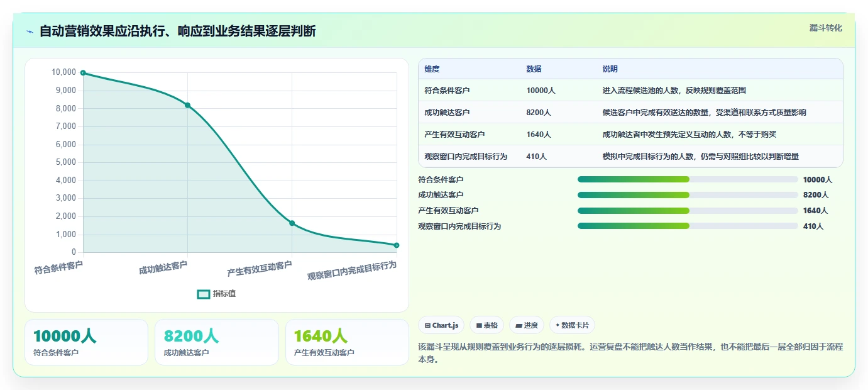Viewport: 868px width, 390px height.
Task: Click description 候选客户中完成有效送达的数量
Action: pos(704,113)
